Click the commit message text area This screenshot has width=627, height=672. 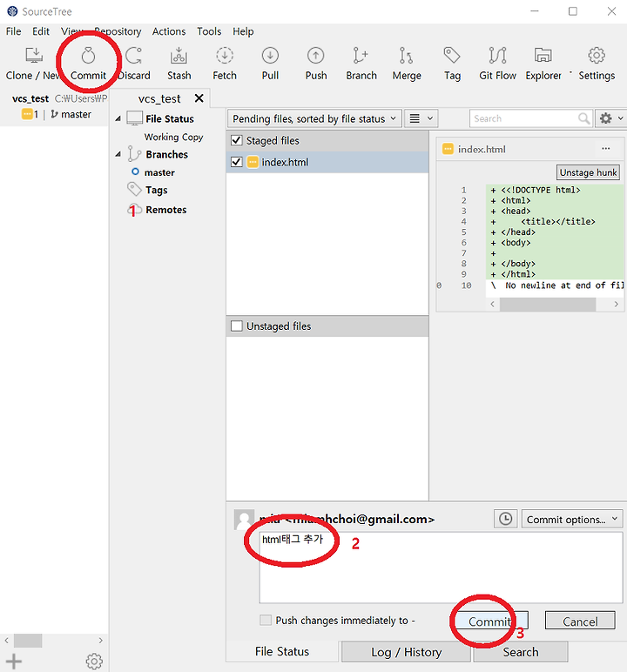441,568
